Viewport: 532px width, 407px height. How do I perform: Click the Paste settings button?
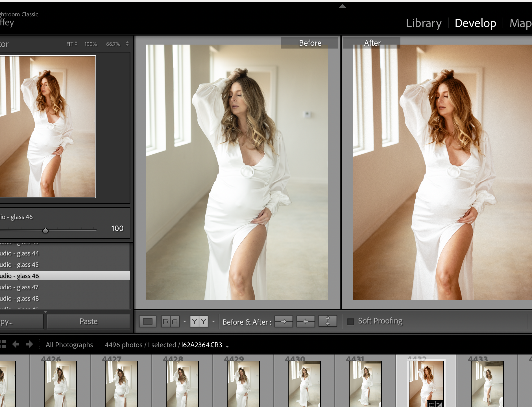pyautogui.click(x=88, y=321)
